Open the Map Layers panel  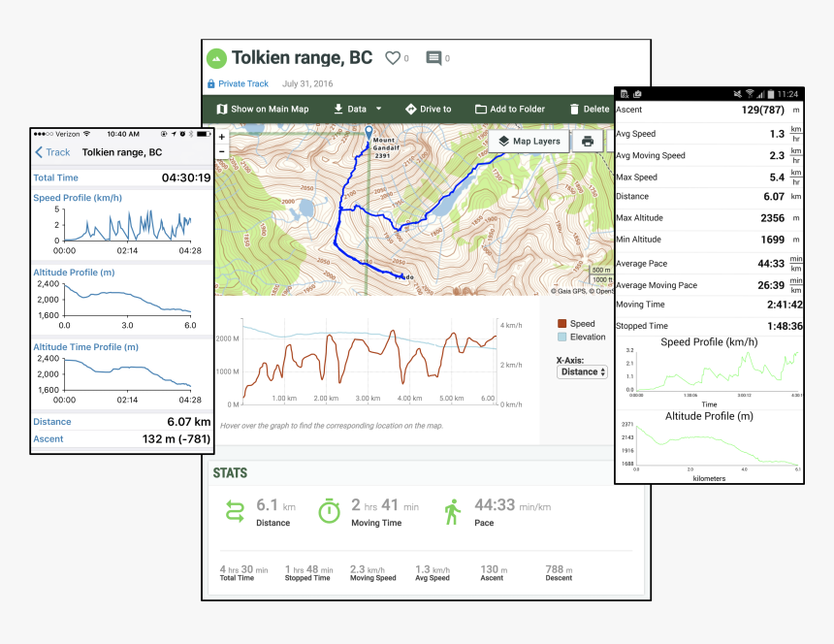click(529, 142)
